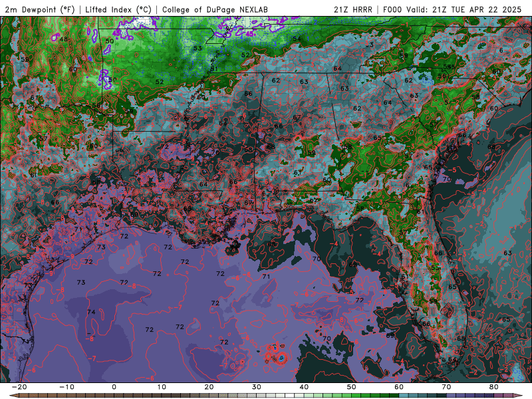Click the 54 dewpoint value near the top of the map
The height and width of the screenshot is (399, 532).
[297, 39]
